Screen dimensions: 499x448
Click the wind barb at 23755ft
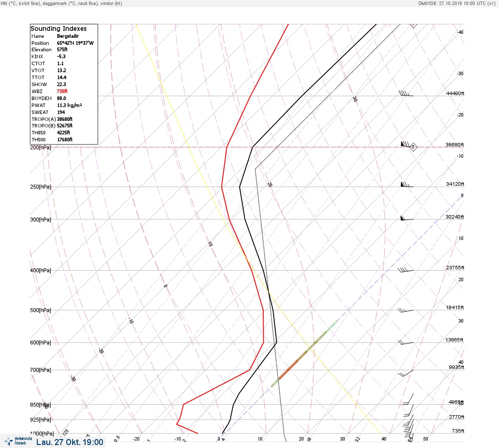pyautogui.click(x=405, y=270)
